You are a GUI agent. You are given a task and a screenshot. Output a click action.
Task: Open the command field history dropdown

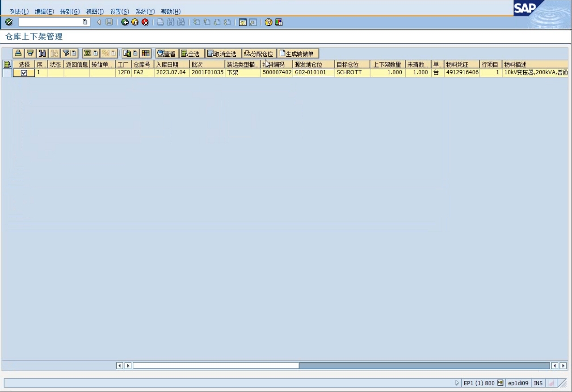click(85, 22)
